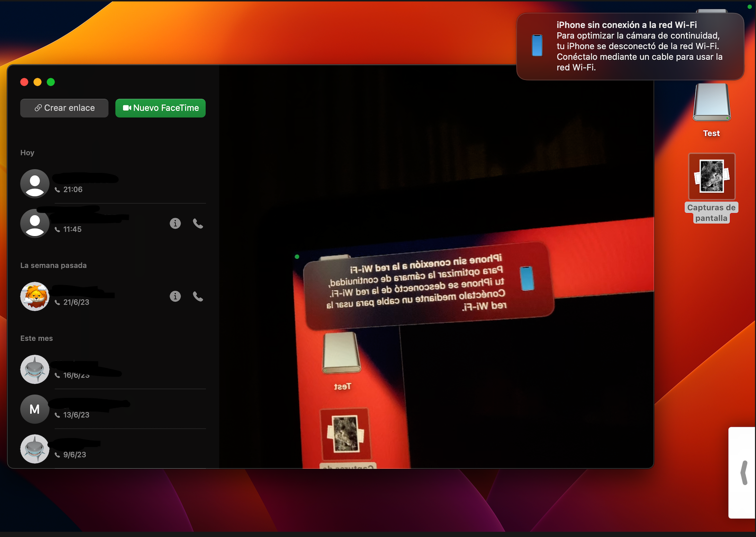Click the lion Memoji avatar
756x537 pixels.
(x=35, y=296)
